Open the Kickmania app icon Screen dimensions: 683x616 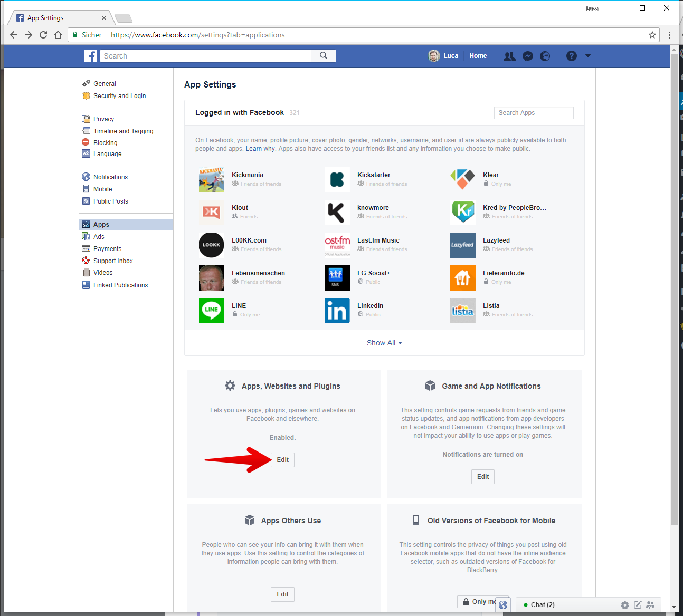(x=212, y=180)
